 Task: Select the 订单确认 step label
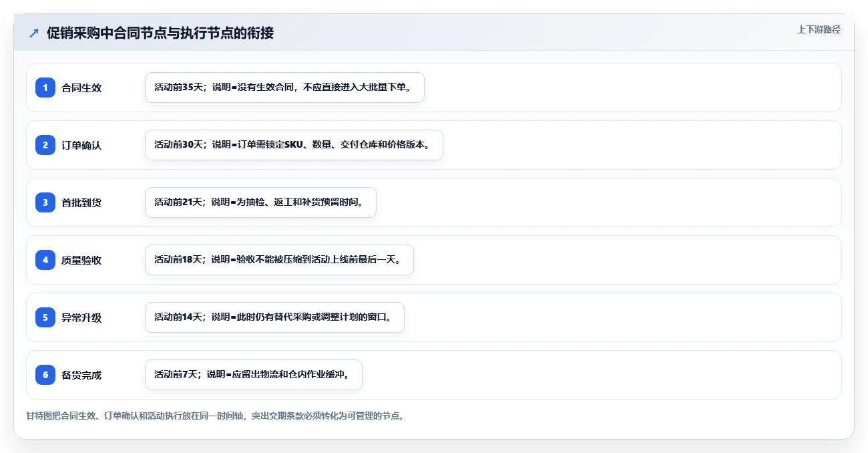[x=81, y=145]
